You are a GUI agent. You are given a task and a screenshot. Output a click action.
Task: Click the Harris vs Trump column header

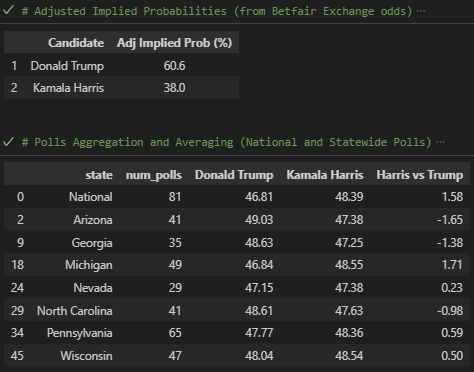tap(420, 175)
